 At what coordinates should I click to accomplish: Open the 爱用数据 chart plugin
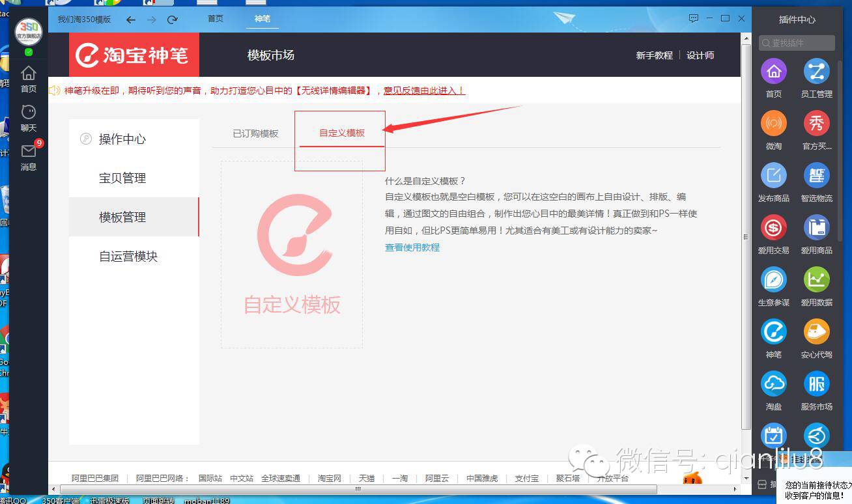click(x=817, y=279)
